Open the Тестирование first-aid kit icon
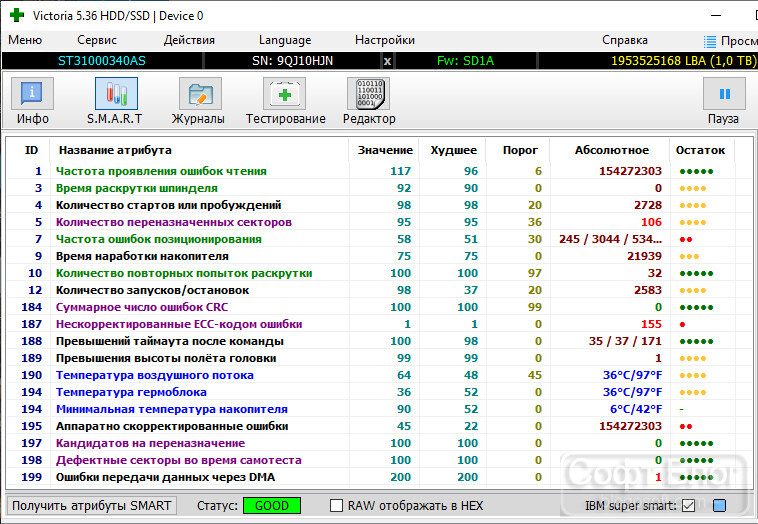 click(284, 94)
